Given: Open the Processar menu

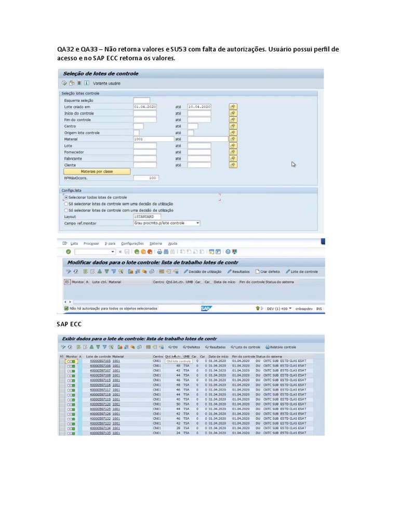Looking at the screenshot, I should tap(91, 244).
